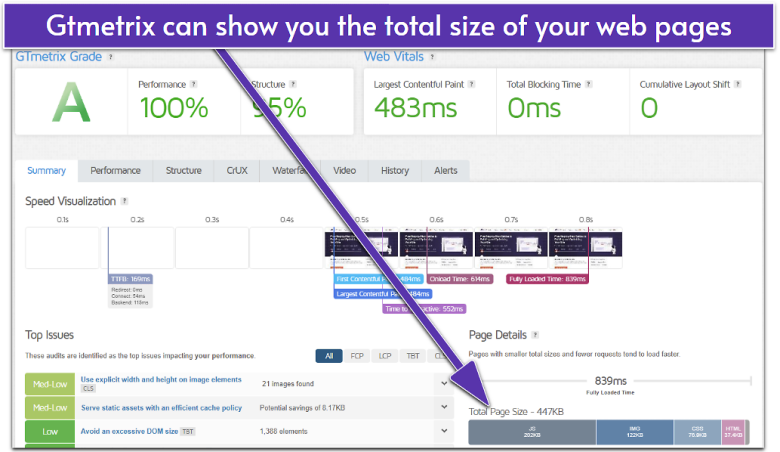The image size is (780, 452).
Task: Click Cumulative Layout Shift help icon
Action: tap(738, 85)
